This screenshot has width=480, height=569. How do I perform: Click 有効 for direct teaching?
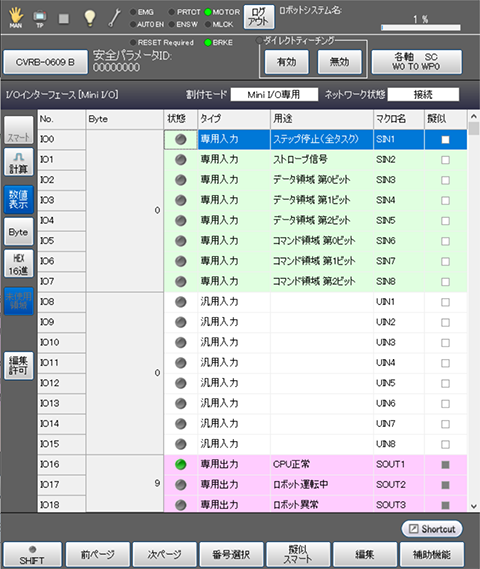tap(287, 62)
